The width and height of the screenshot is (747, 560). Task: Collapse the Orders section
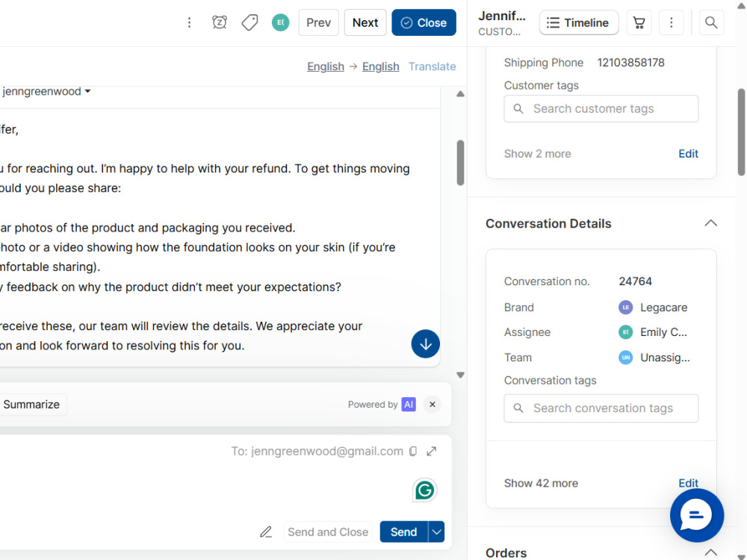711,553
